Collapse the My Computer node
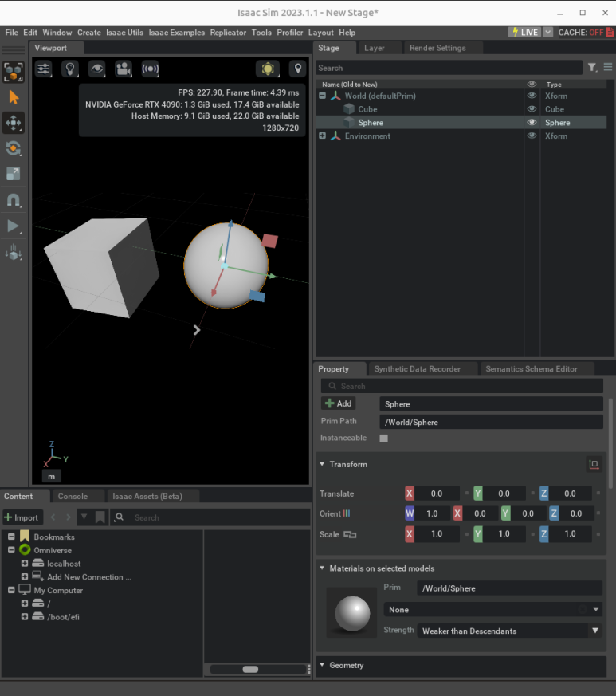This screenshot has width=616, height=696. (11, 590)
